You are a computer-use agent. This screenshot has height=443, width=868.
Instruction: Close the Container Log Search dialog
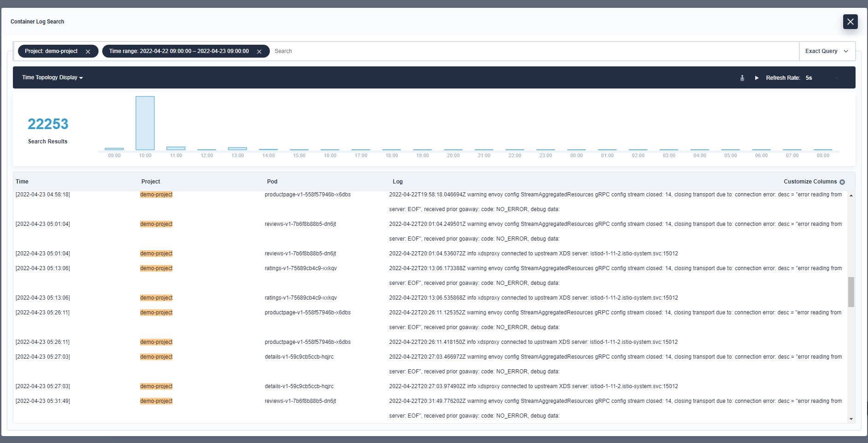pyautogui.click(x=850, y=22)
